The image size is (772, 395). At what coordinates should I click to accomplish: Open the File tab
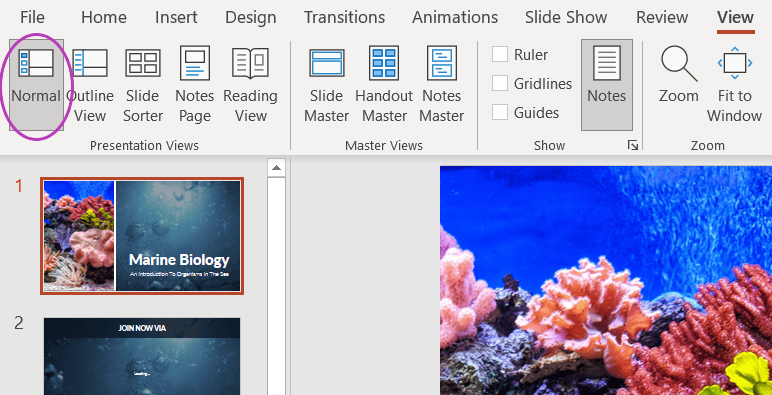tap(32, 18)
